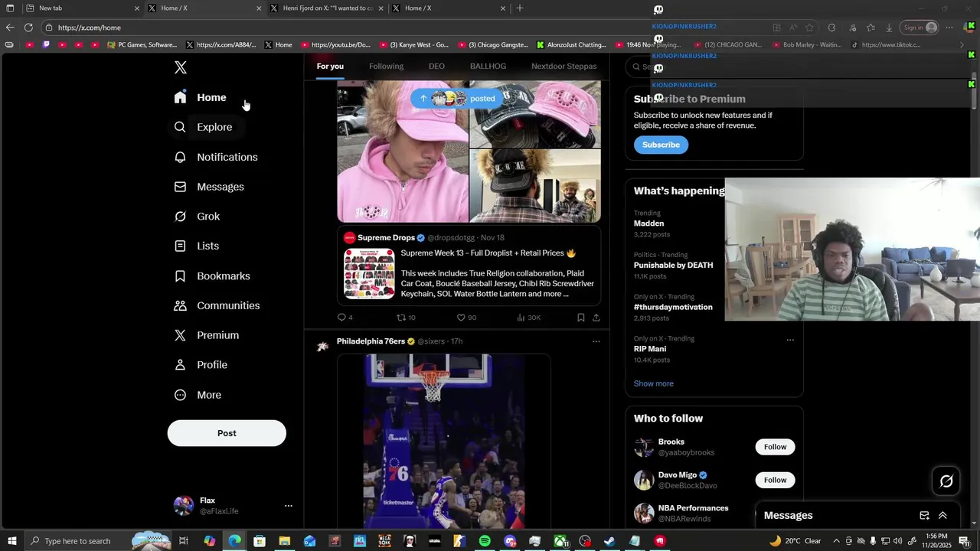
Task: Open a new browser tab with plus
Action: coord(520,8)
